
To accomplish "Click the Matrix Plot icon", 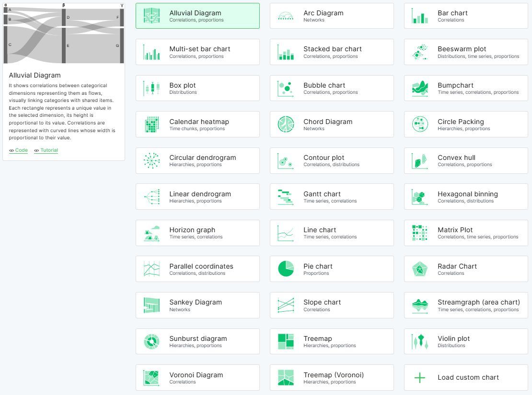I will tap(420, 233).
